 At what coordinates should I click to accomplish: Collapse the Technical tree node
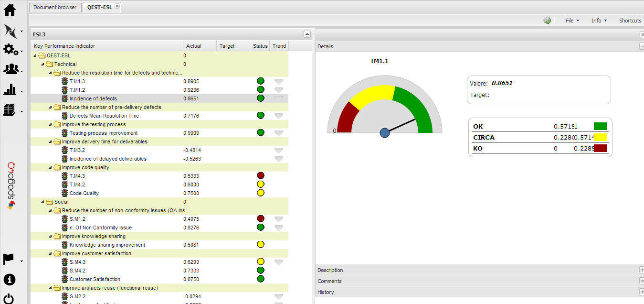[x=42, y=64]
